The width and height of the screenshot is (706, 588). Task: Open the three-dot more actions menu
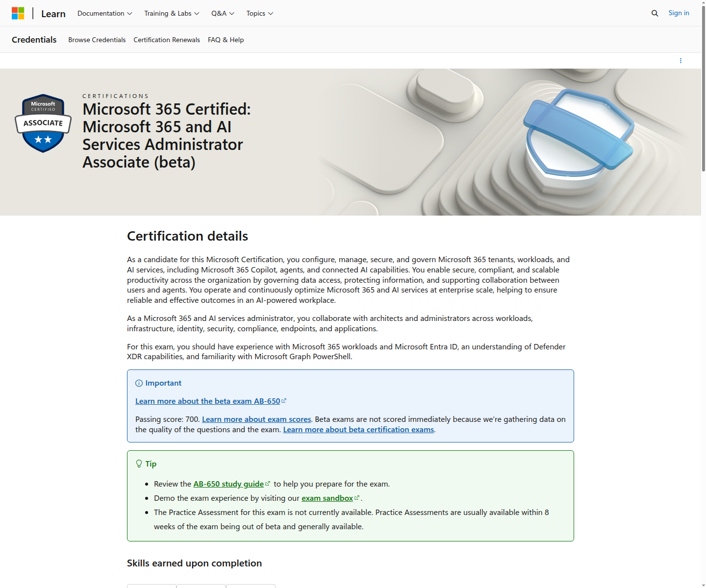coord(681,61)
